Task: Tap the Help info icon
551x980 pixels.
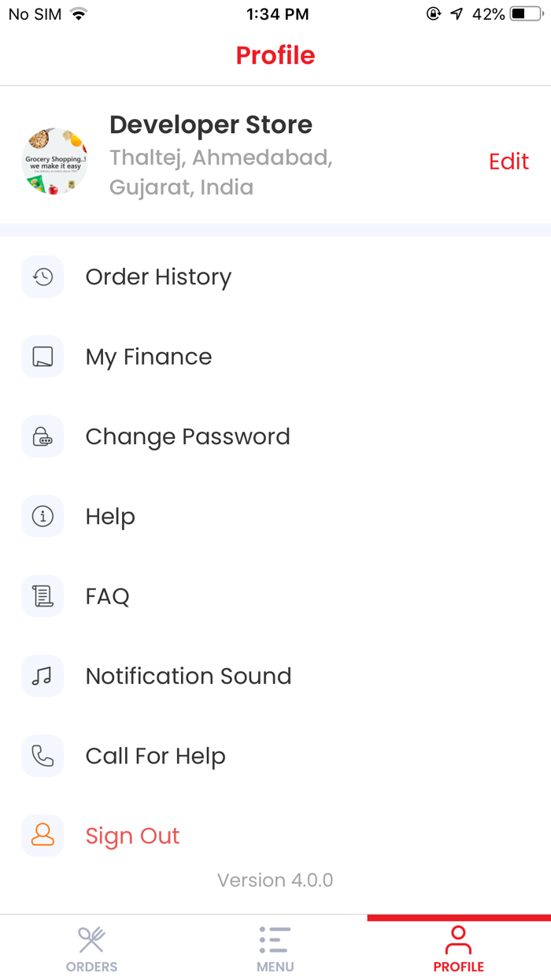Action: [43, 517]
